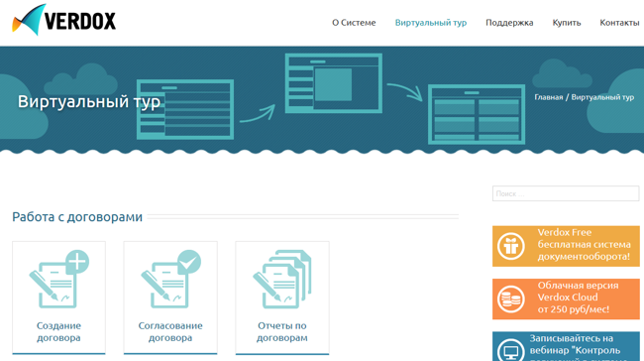The width and height of the screenshot is (644, 361).
Task: Go to the Поддержка menu item
Action: (x=509, y=23)
